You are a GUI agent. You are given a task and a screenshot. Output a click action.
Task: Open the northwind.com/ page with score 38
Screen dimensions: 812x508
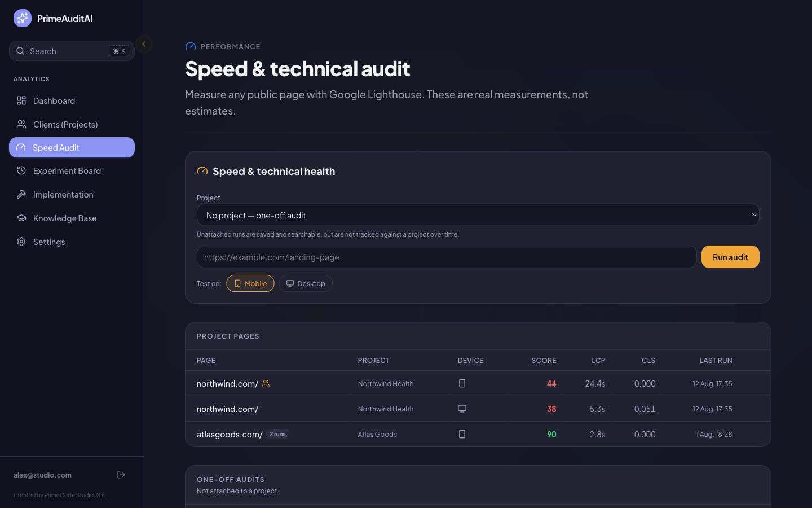point(227,409)
